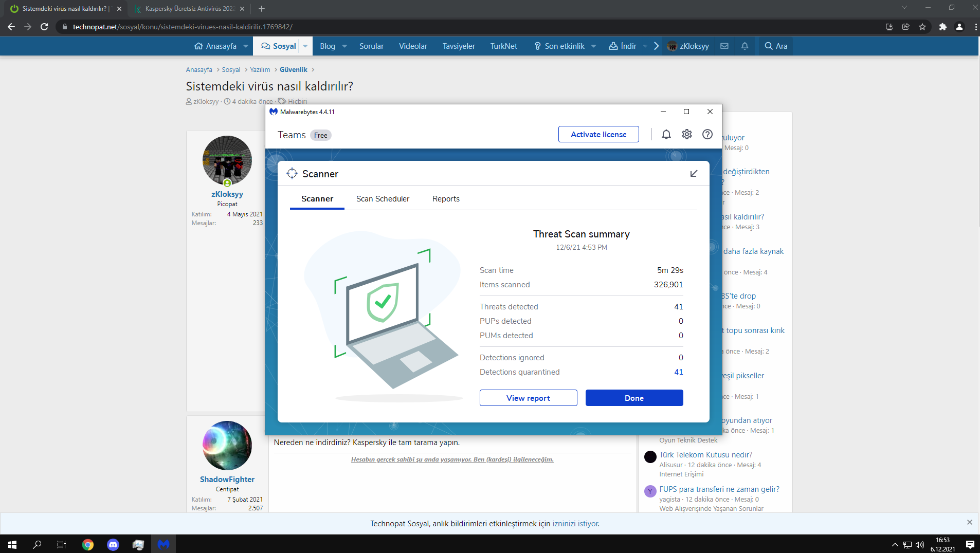Open a new Chrome tab
The width and height of the screenshot is (980, 553).
tap(262, 9)
